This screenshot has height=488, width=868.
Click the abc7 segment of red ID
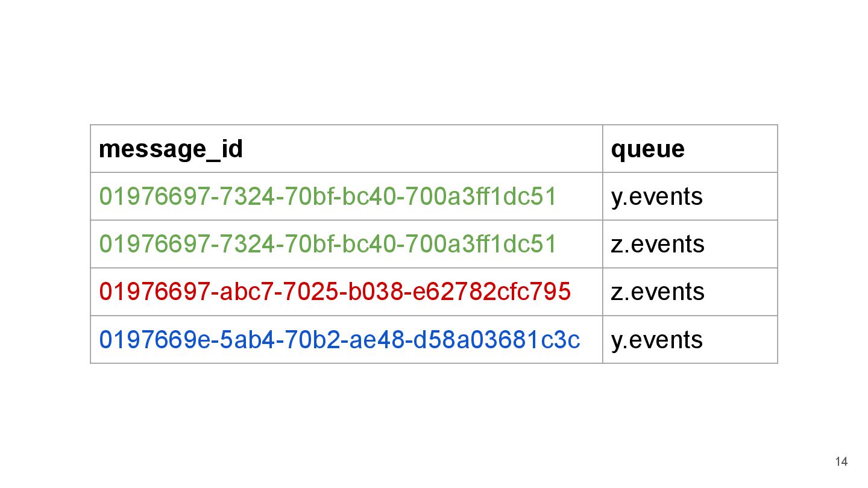[245, 292]
